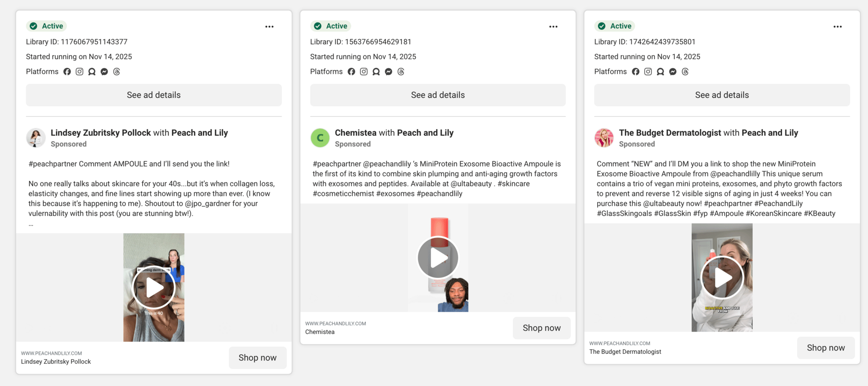Open the three-dot menu on The Budget Dermatologist ad
868x386 pixels.
pos(838,27)
